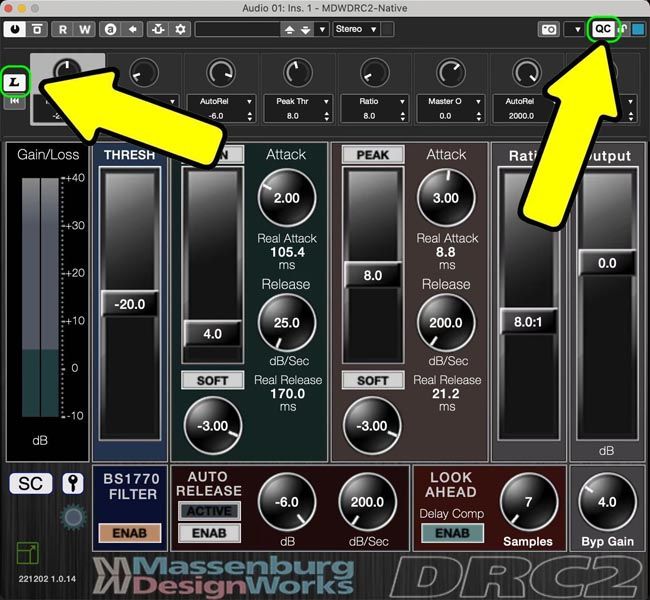This screenshot has width=650, height=600.
Task: Click the skip-to-start icon below the L button
Action: tap(15, 101)
